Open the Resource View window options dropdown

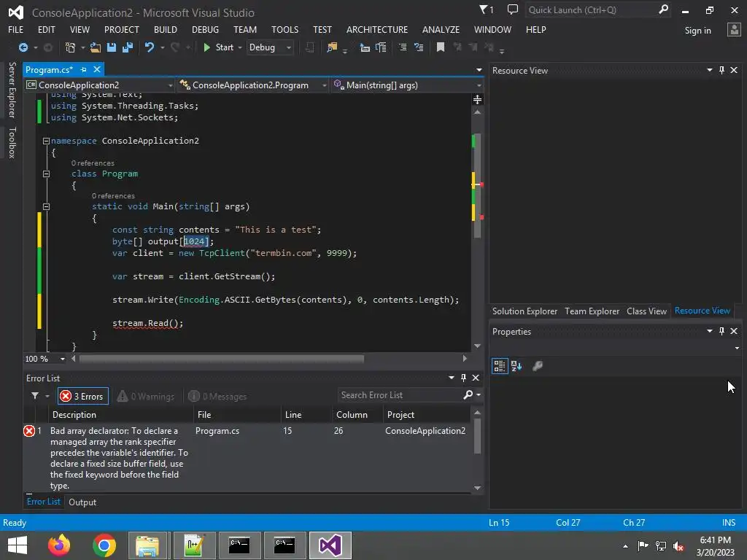point(709,70)
